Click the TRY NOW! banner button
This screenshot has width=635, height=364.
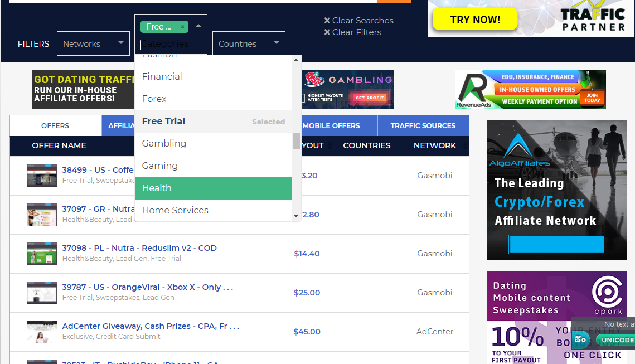pos(475,20)
